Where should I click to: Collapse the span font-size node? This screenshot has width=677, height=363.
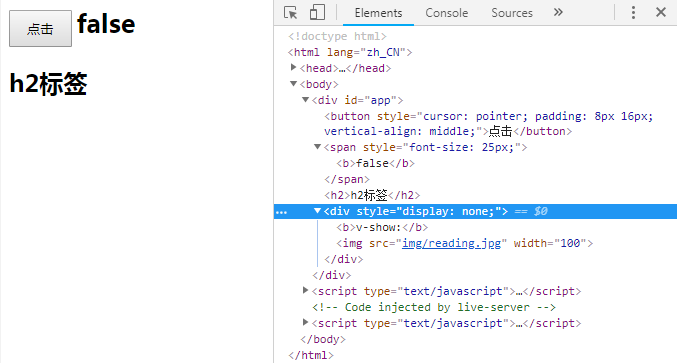click(317, 147)
